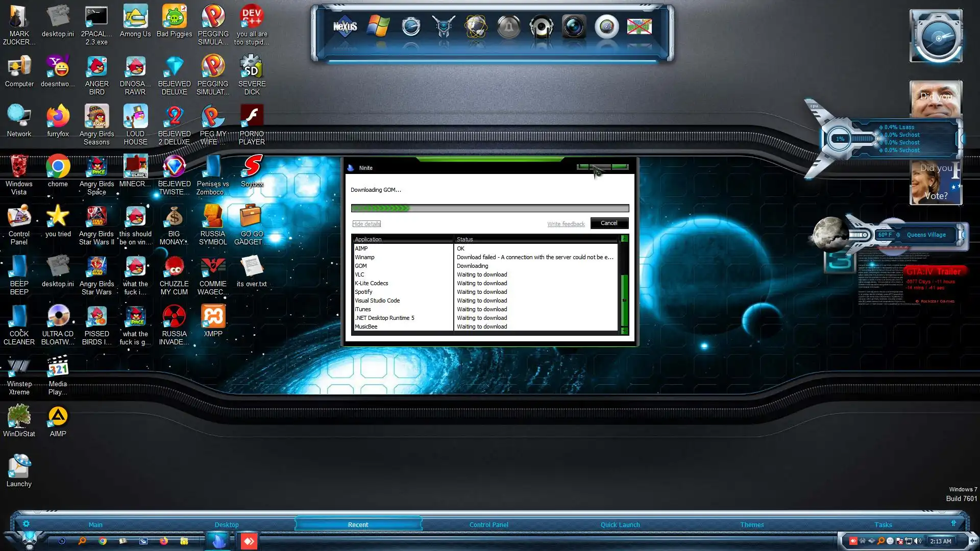Click the AnyDesk taskbar button

tap(249, 541)
